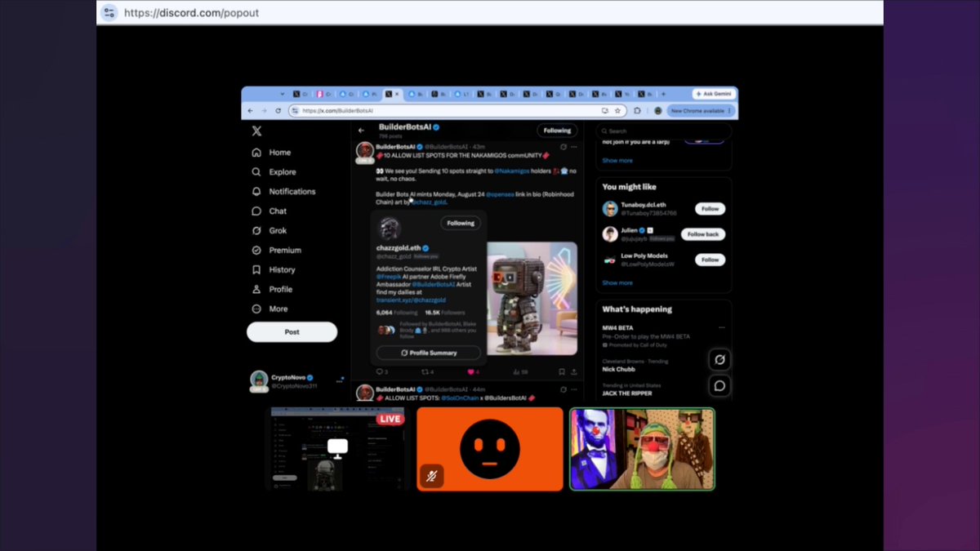This screenshot has width=980, height=551.
Task: Click the Chrome reload icon
Action: click(278, 111)
